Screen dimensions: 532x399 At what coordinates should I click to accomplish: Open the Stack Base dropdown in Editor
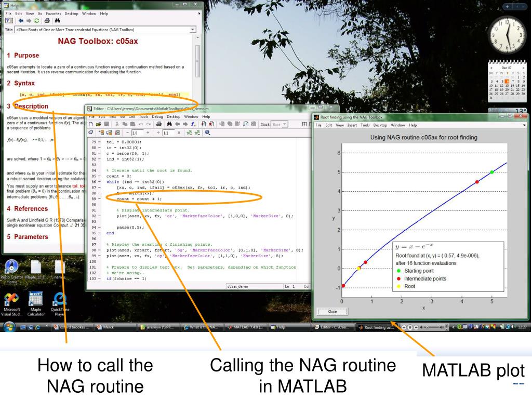285,124
